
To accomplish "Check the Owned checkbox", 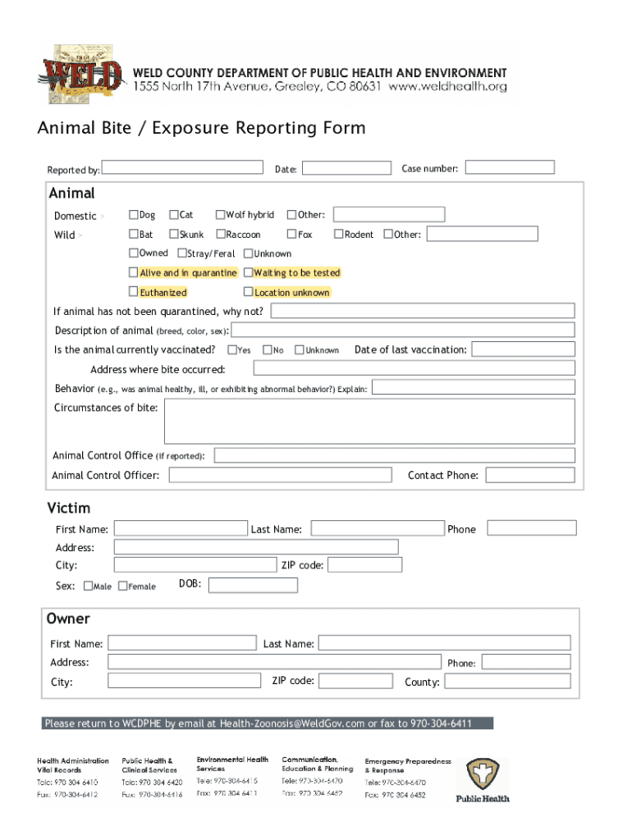I will click(134, 253).
